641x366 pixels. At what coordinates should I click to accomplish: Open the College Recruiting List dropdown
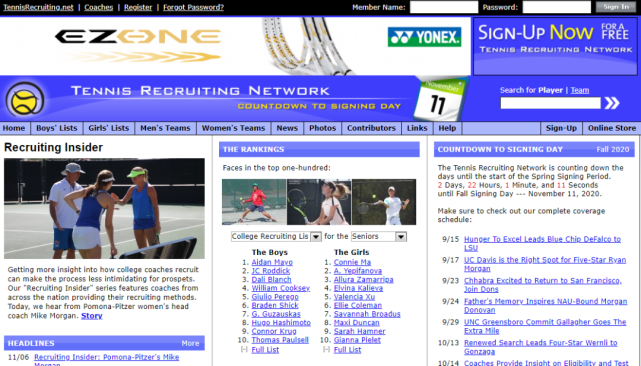[x=276, y=236]
